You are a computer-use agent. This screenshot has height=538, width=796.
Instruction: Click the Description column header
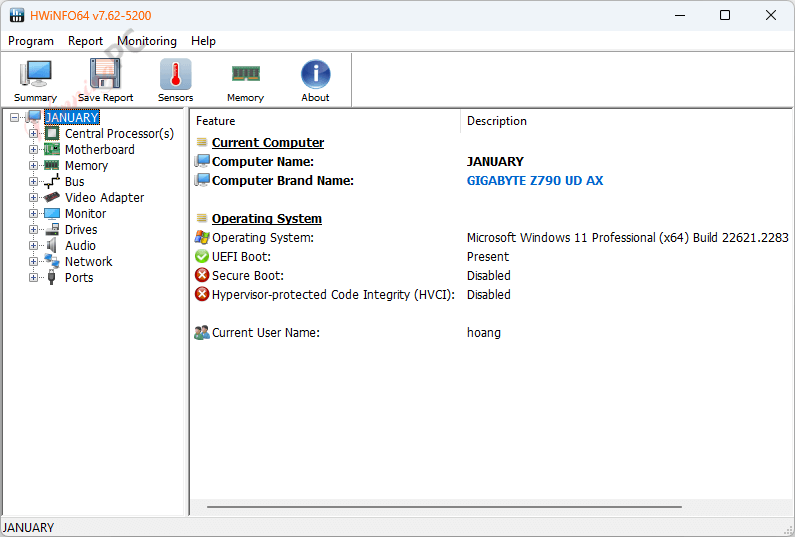pyautogui.click(x=626, y=121)
